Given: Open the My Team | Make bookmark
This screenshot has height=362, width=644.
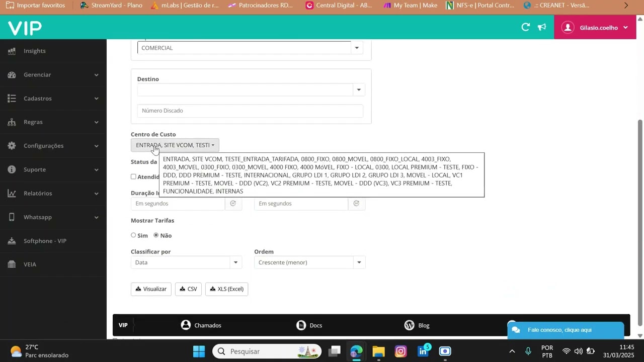Looking at the screenshot, I should pos(410,6).
